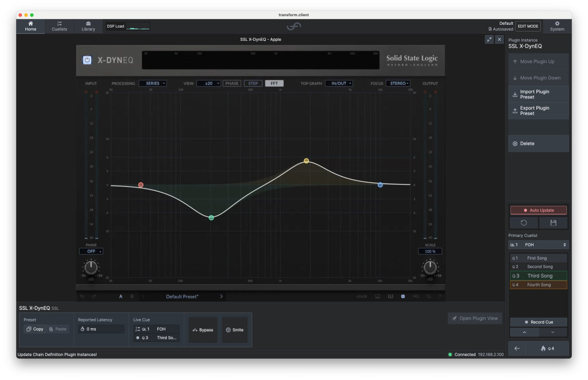Viewport: 588px width, 380px height.
Task: Click the collapse plugin view arrows icon
Action: [x=489, y=40]
